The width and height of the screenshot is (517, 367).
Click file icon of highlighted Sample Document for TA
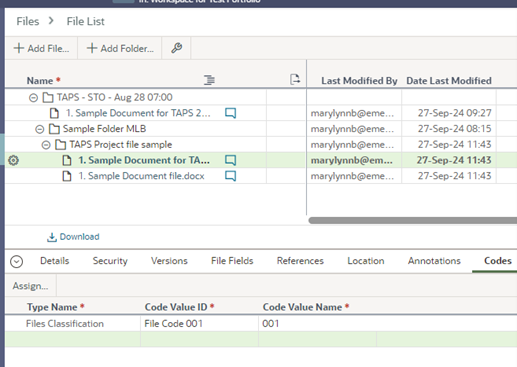pyautogui.click(x=67, y=160)
